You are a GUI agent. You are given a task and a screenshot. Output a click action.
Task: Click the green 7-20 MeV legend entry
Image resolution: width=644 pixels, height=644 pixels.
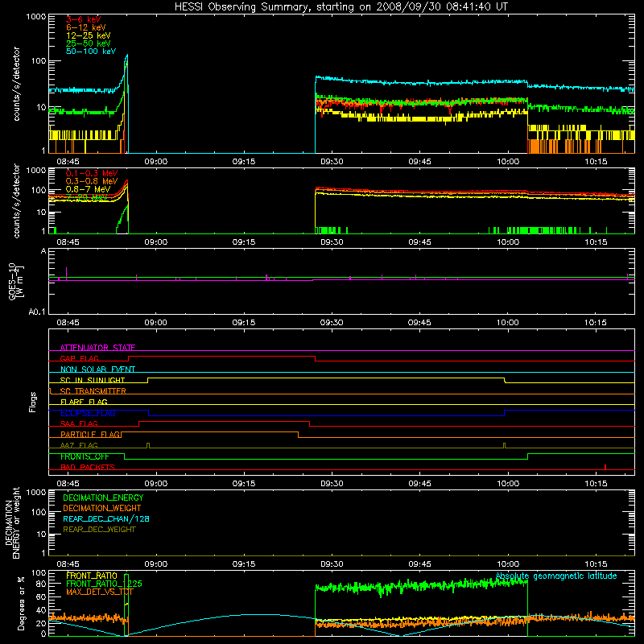(x=87, y=197)
